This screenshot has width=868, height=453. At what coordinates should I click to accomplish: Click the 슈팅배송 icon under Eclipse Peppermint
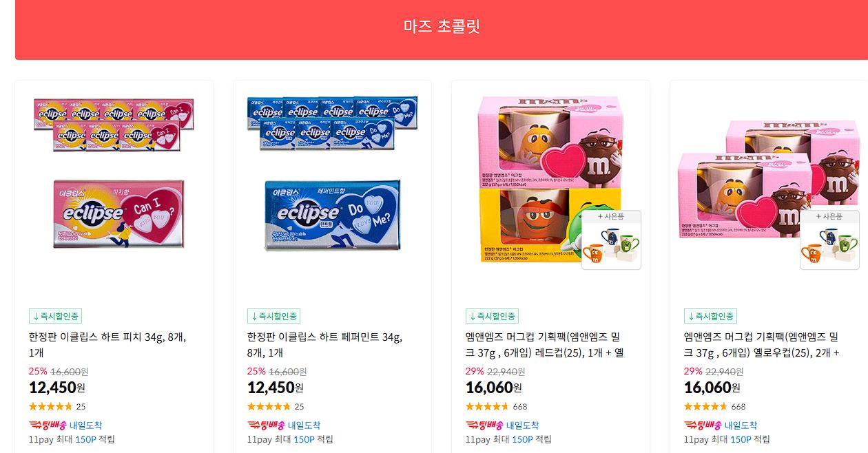coord(264,425)
